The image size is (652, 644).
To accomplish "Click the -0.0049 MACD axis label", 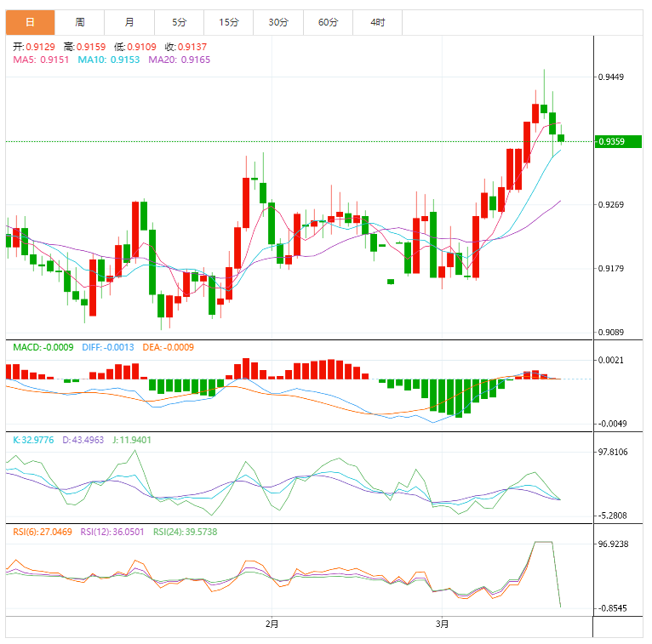I will pyautogui.click(x=612, y=424).
